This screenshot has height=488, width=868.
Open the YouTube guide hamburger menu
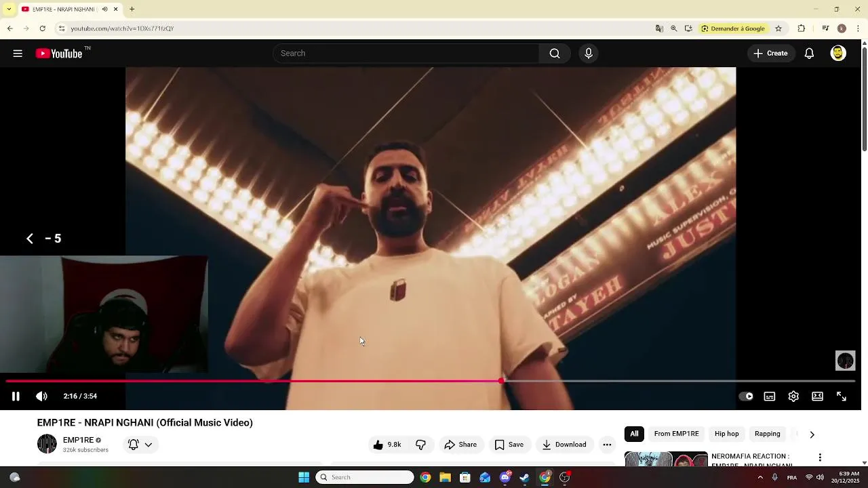(x=18, y=54)
